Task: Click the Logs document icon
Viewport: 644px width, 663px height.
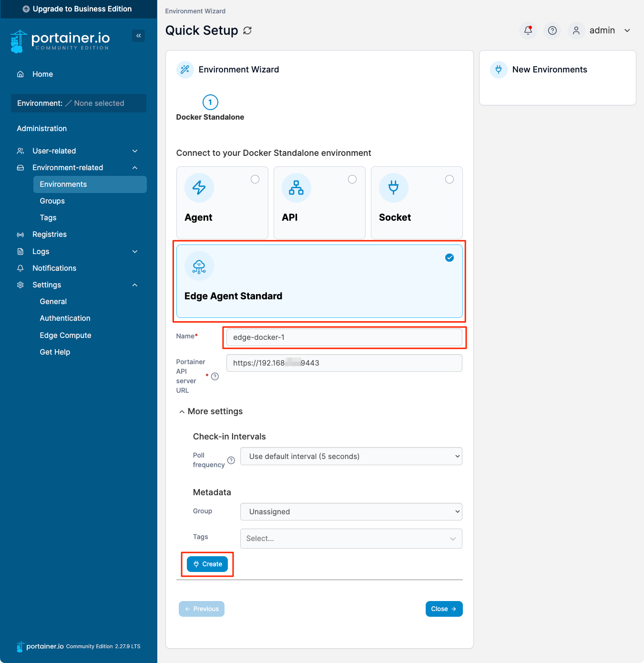Action: pyautogui.click(x=20, y=252)
